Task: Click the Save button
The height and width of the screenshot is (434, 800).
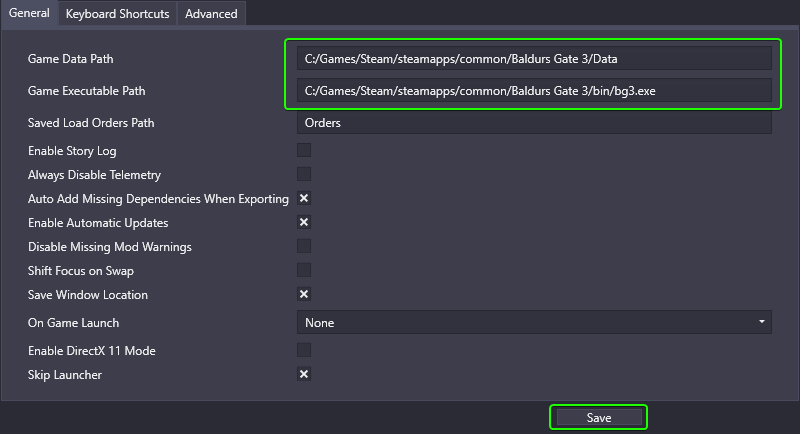Action: (x=598, y=418)
